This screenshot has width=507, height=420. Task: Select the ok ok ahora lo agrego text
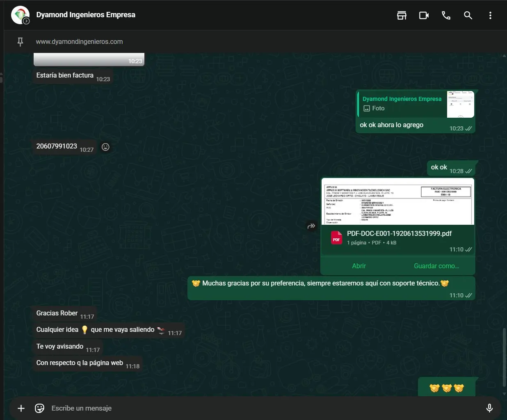tap(391, 125)
